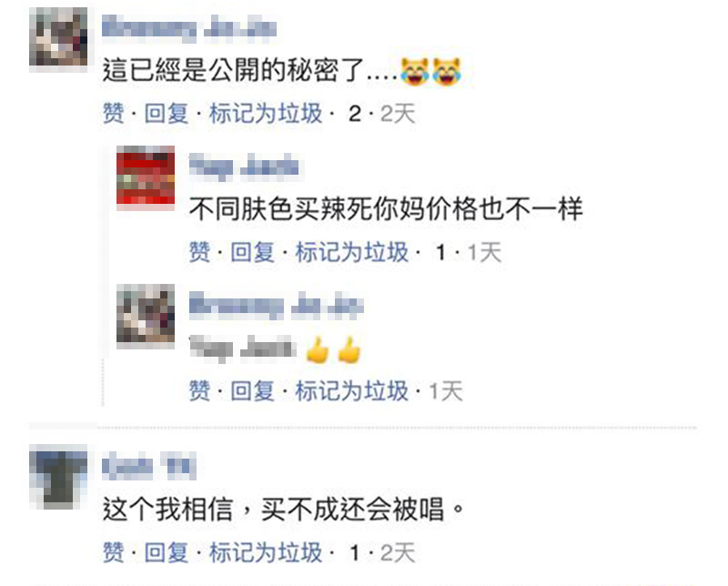Click the blurred author name above 不同肤色 reply
This screenshot has width=728, height=586.
click(244, 167)
